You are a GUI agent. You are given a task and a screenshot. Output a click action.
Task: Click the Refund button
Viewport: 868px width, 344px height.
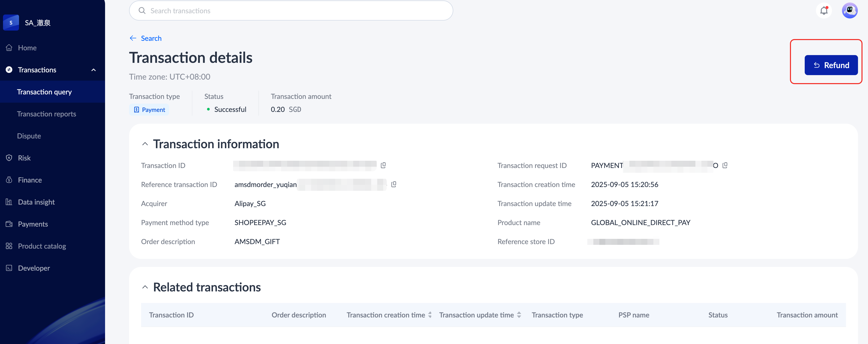831,65
